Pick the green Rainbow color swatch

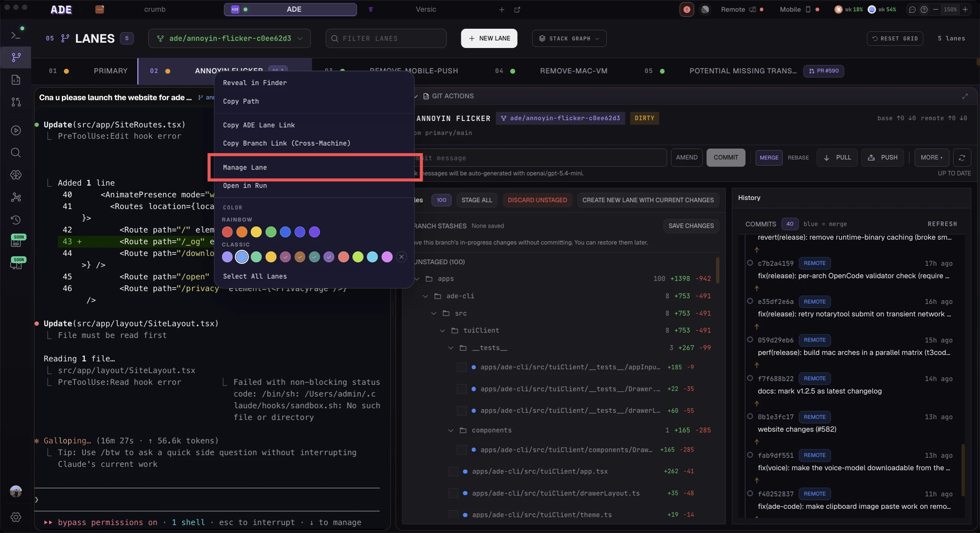pyautogui.click(x=271, y=232)
